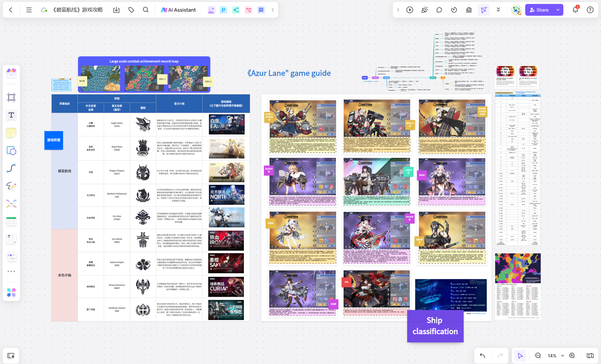The image size is (601, 364).
Task: Expand more tools double chevron
Action: coord(498,10)
